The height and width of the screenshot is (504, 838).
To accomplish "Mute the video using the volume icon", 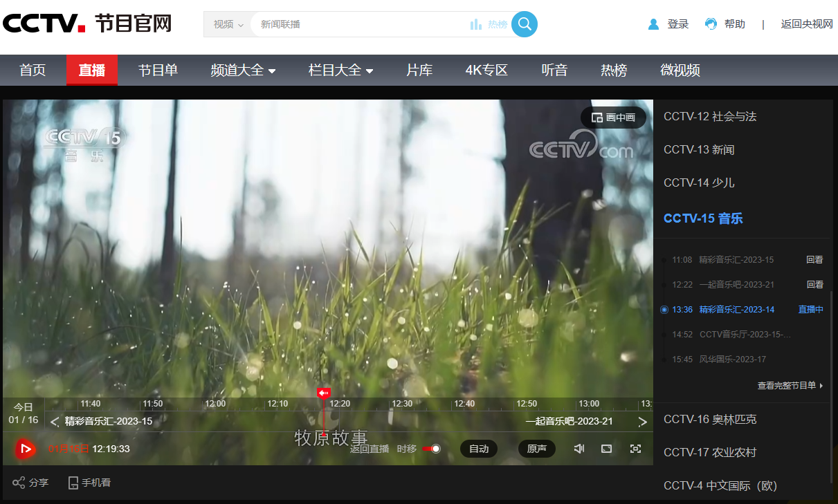I will coord(579,449).
